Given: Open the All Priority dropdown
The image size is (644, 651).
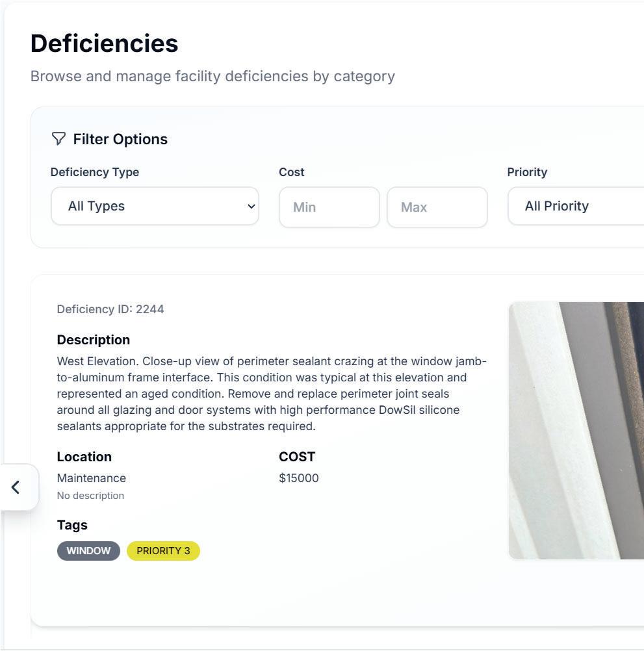Looking at the screenshot, I should point(576,206).
